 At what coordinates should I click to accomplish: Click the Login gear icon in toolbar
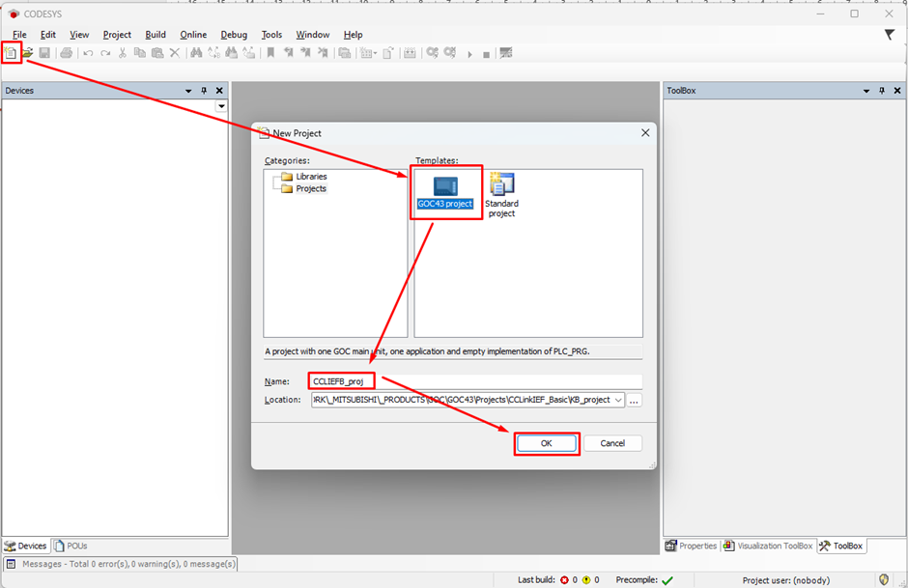pos(432,53)
